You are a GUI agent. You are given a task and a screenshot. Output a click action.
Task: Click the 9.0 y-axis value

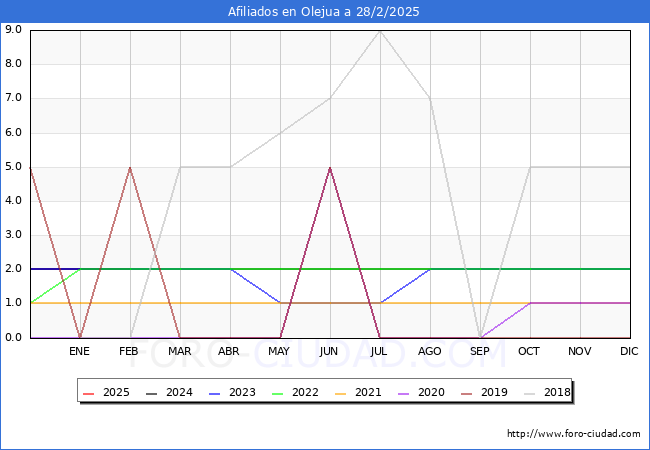click(x=14, y=29)
